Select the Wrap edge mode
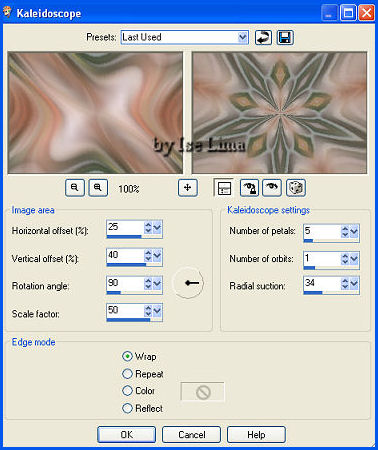378x450 pixels. click(127, 356)
